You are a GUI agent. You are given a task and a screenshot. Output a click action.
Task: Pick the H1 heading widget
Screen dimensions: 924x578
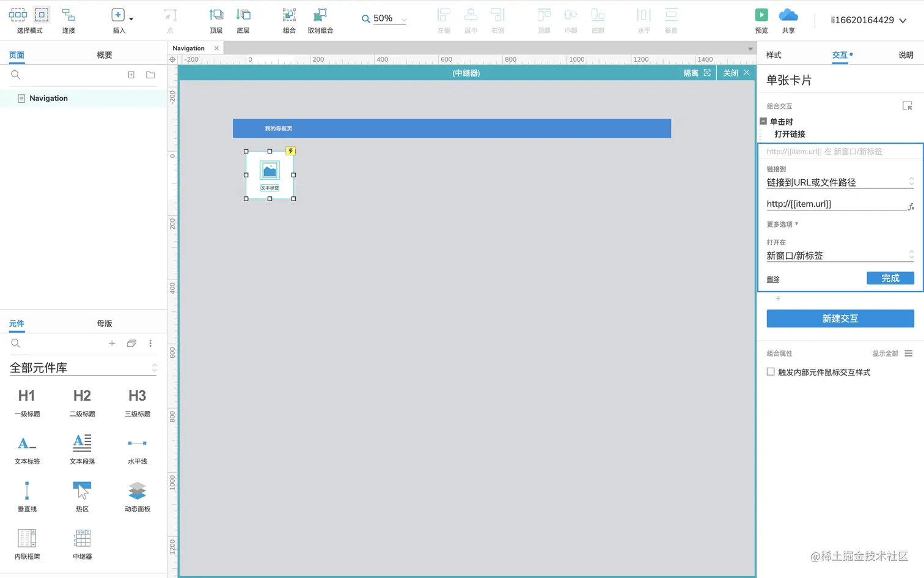tap(27, 402)
